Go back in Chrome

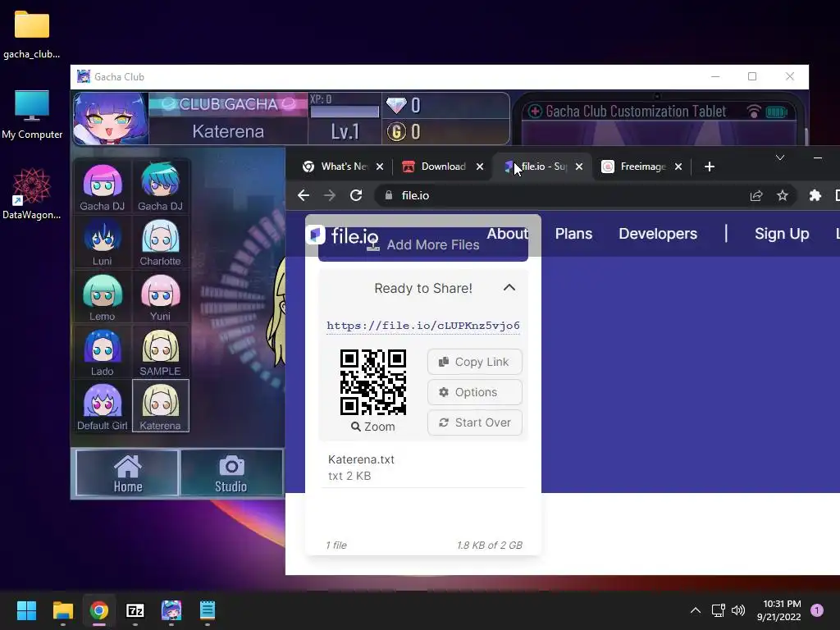click(304, 195)
